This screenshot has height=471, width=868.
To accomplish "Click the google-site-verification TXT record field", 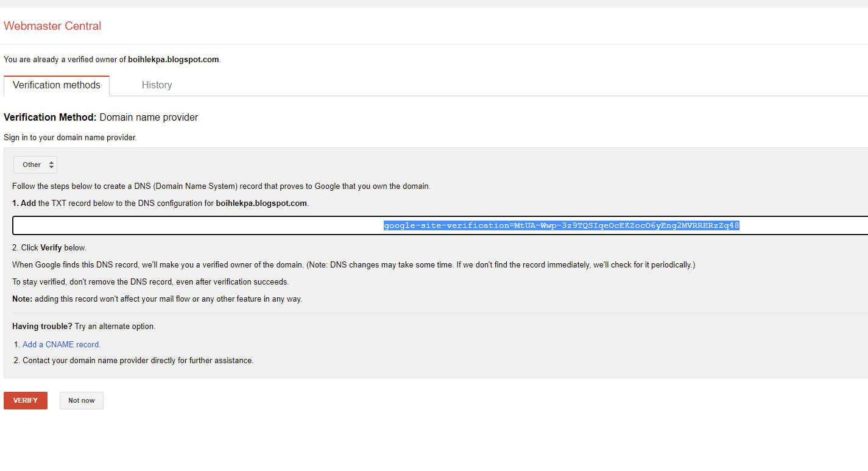I will point(440,225).
